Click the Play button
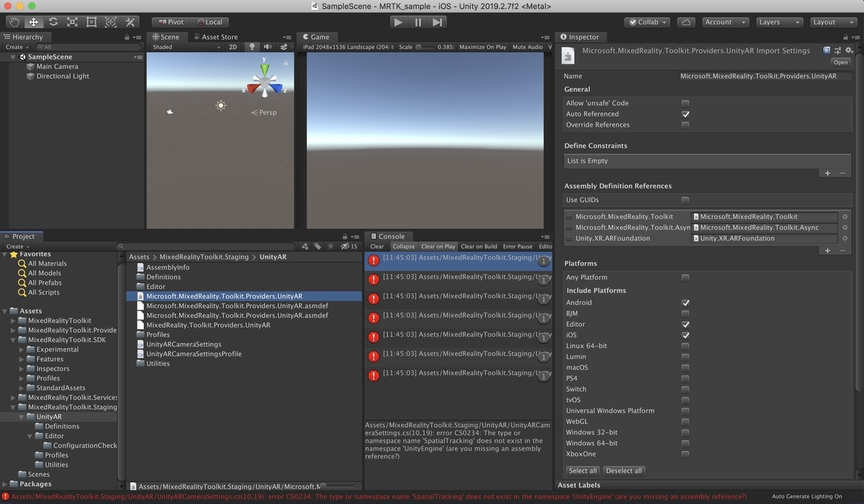The height and width of the screenshot is (504, 864). [398, 22]
